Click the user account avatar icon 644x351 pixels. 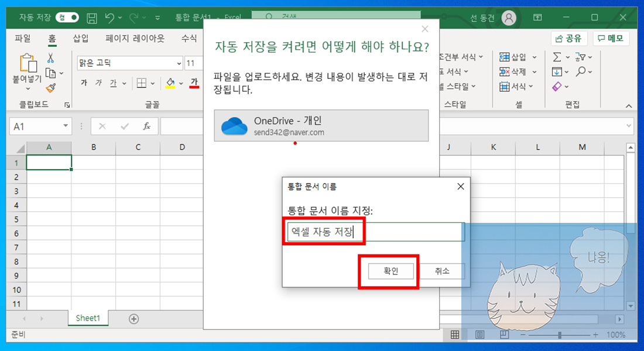click(509, 18)
